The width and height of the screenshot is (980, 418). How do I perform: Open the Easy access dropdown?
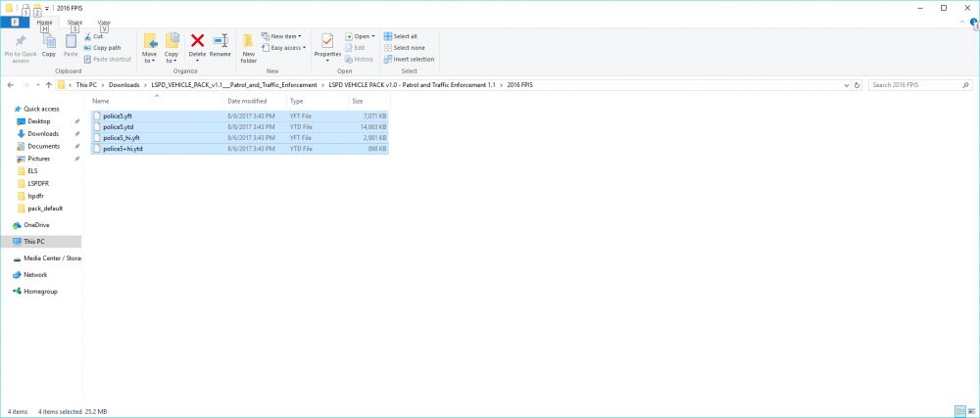point(284,48)
